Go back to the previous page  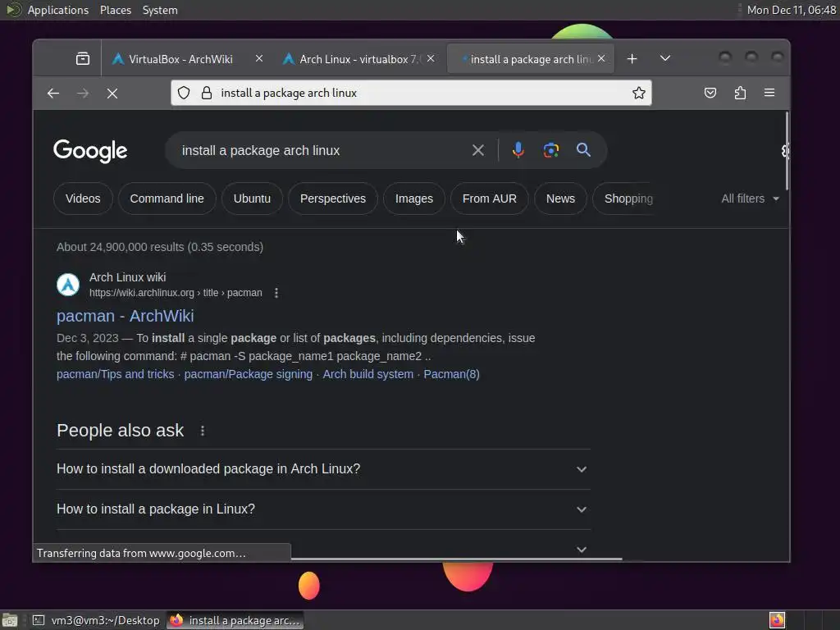click(x=53, y=94)
